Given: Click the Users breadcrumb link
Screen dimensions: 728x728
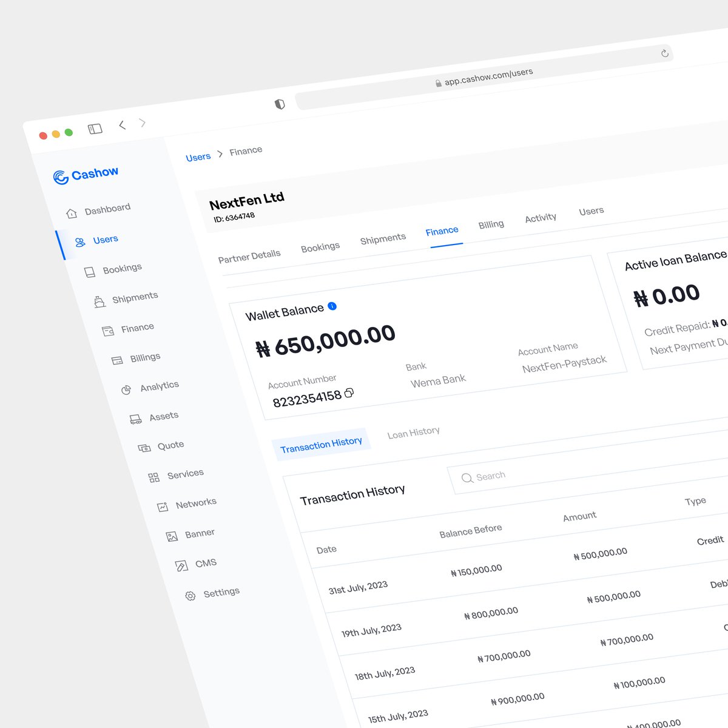Looking at the screenshot, I should (198, 157).
